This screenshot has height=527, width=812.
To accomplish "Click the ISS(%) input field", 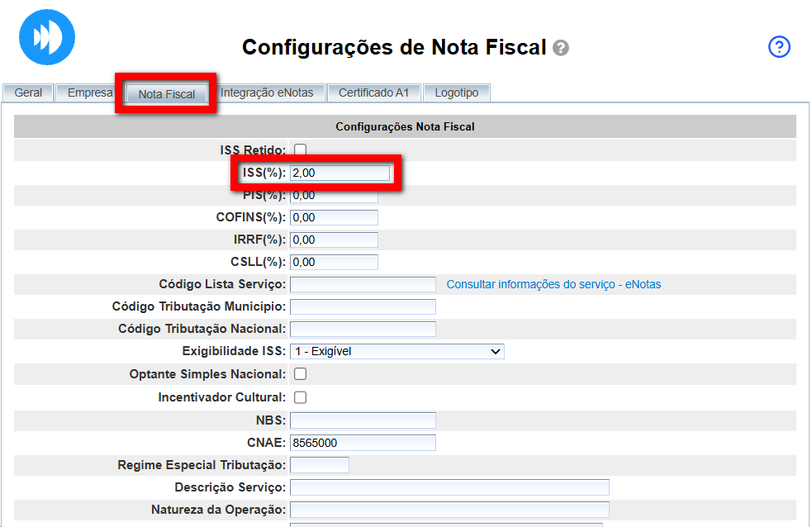I will (340, 173).
